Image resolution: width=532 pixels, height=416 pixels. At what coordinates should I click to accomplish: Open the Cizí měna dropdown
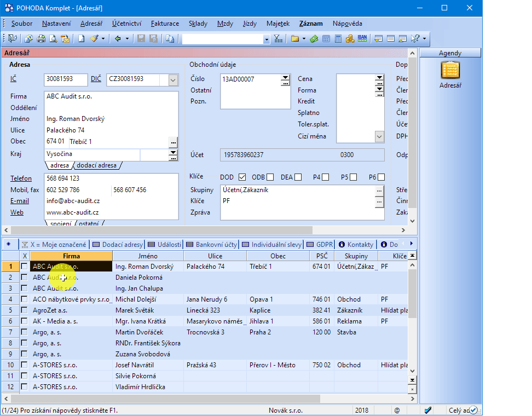379,137
